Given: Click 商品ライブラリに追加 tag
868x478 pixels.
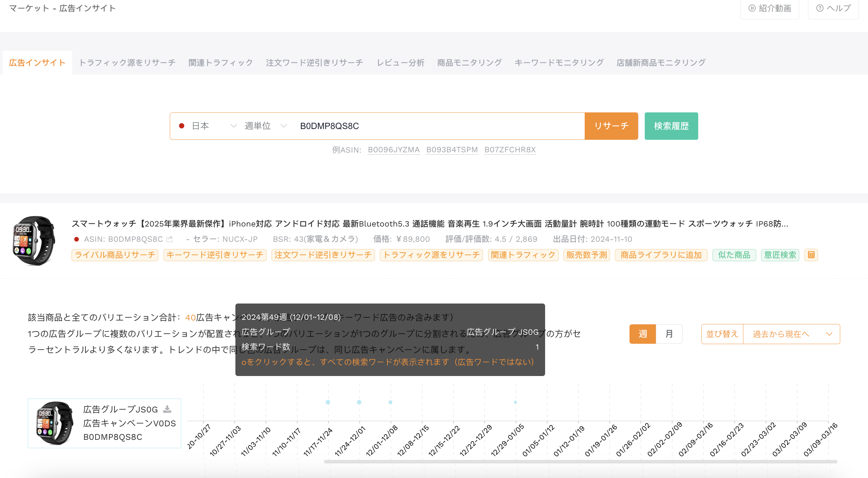Looking at the screenshot, I should click(x=661, y=255).
